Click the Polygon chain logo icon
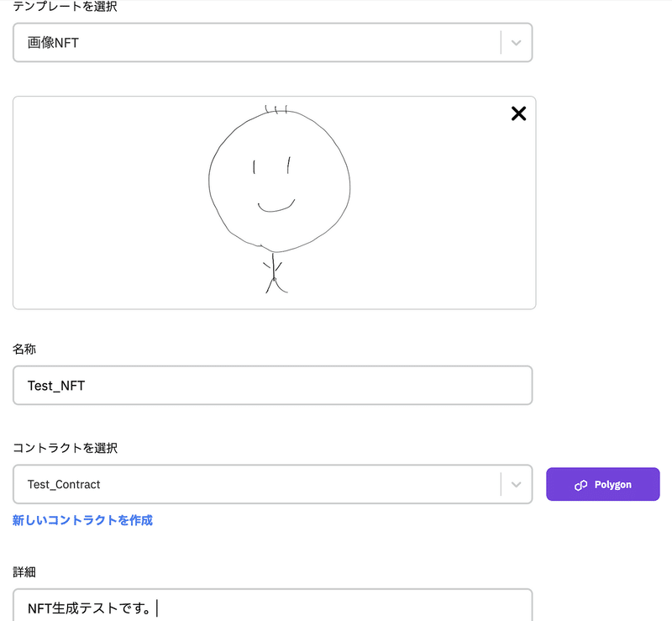This screenshot has width=672, height=621. (x=580, y=485)
